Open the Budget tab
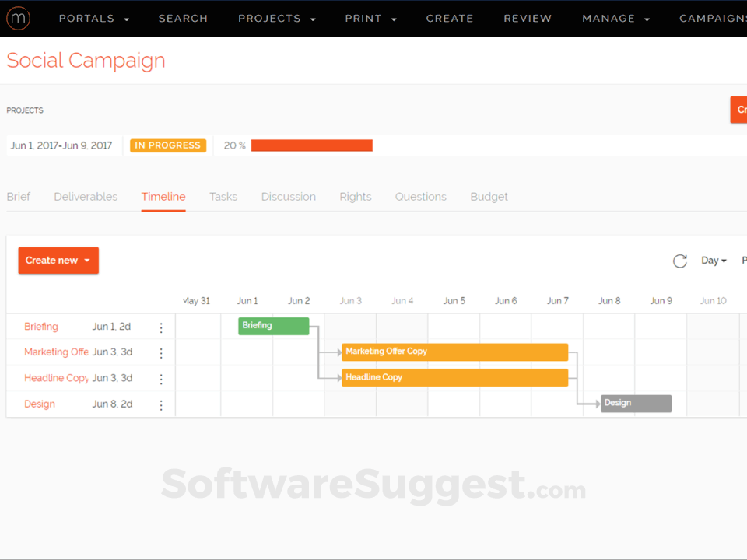747x560 pixels. click(x=489, y=196)
